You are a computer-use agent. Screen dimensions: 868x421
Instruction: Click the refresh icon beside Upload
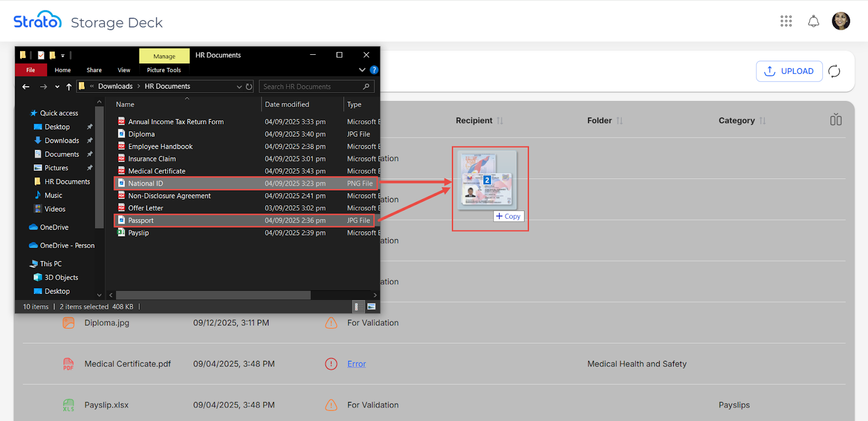(834, 71)
